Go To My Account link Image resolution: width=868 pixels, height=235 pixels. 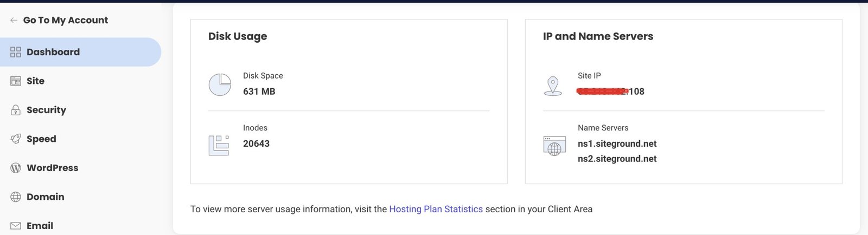point(66,20)
